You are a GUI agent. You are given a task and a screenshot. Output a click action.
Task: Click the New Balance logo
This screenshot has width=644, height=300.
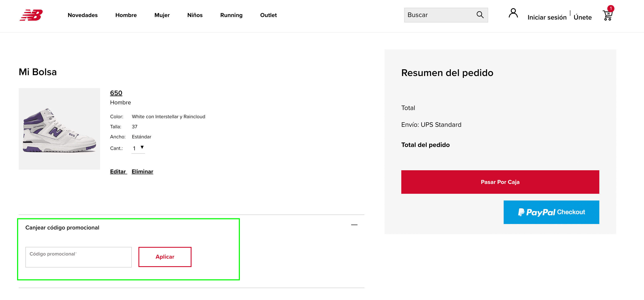[x=31, y=16]
